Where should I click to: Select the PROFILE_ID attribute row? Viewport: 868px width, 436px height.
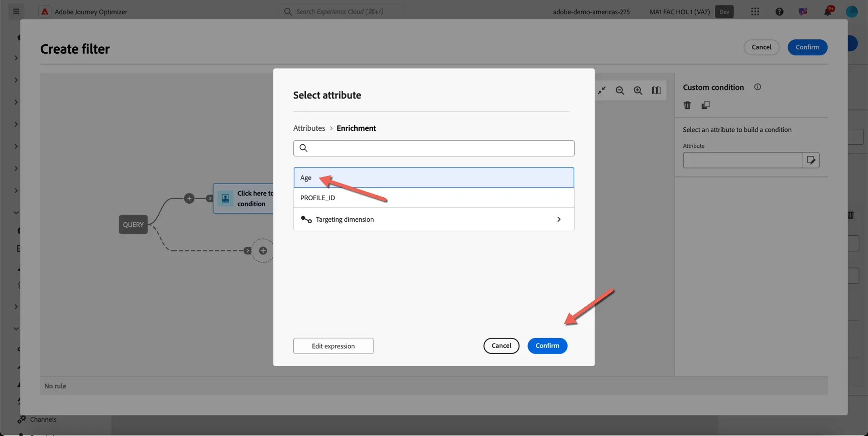(x=433, y=198)
